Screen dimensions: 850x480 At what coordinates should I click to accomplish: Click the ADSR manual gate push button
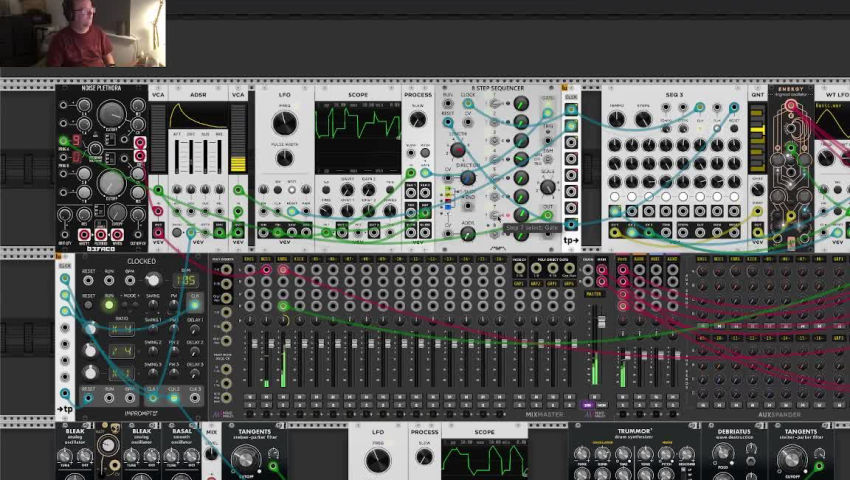(x=177, y=232)
